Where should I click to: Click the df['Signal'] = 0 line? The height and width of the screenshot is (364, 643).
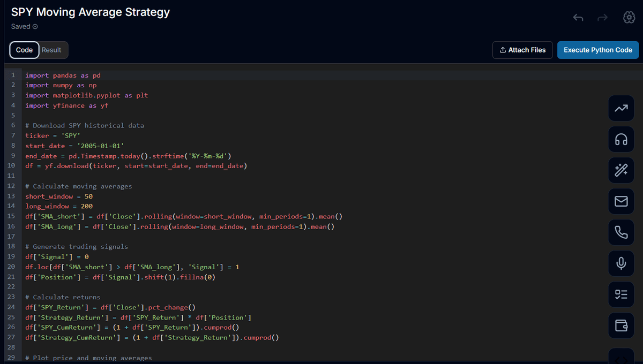coord(57,257)
